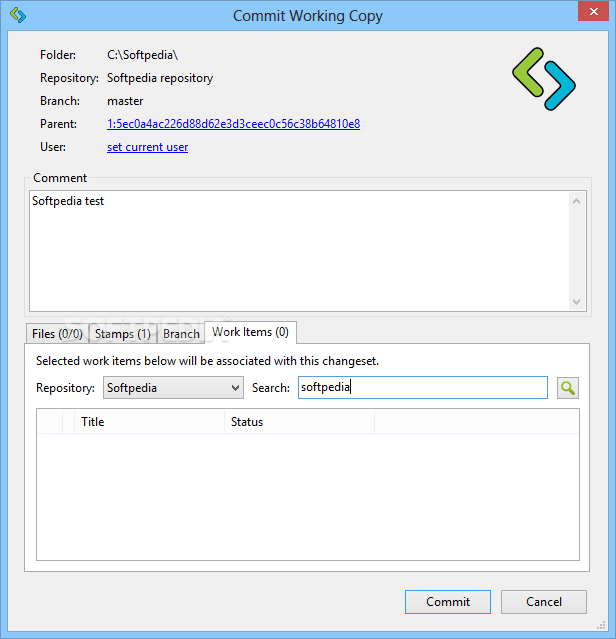
Task: Select the Work Items (0) tab
Action: point(250,332)
